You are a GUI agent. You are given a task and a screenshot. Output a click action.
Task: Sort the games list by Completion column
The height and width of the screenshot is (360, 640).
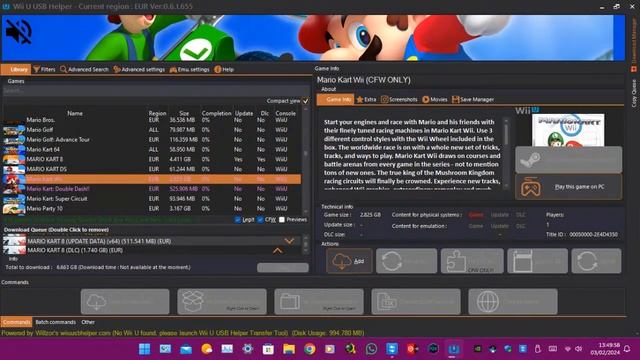[216, 113]
